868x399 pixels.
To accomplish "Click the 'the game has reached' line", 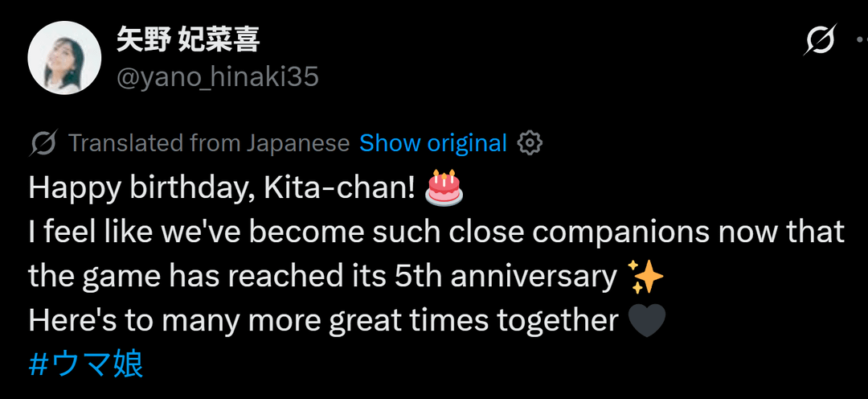I will pos(321,277).
